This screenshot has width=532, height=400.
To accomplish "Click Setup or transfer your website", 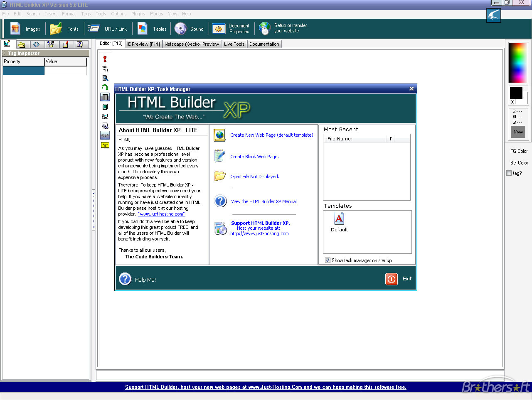I will pos(283,28).
